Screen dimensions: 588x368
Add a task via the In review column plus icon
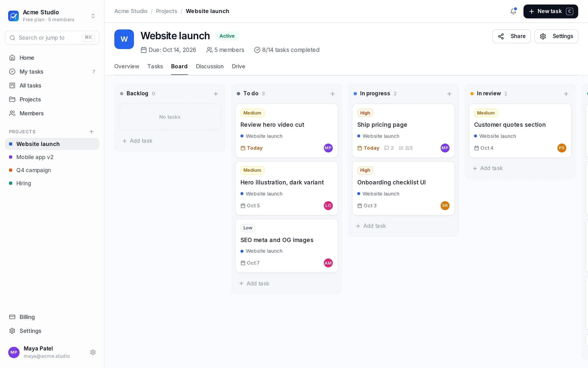click(566, 94)
